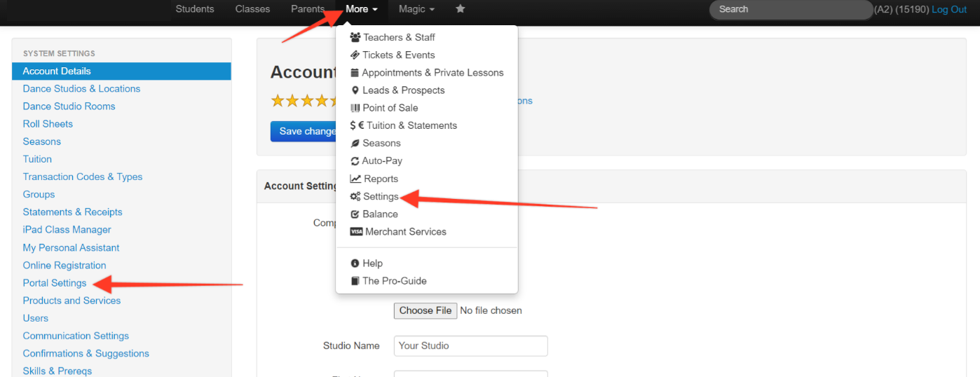Click the Log Out link
The height and width of the screenshot is (377, 980).
click(949, 9)
